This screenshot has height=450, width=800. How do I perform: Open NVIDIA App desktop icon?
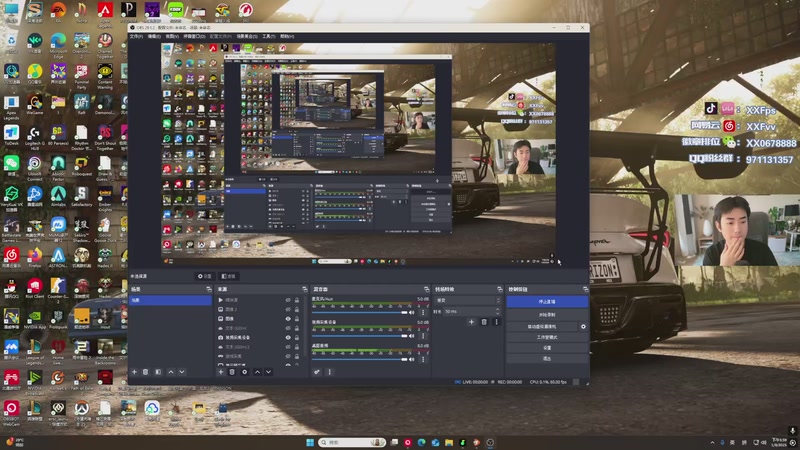point(35,319)
